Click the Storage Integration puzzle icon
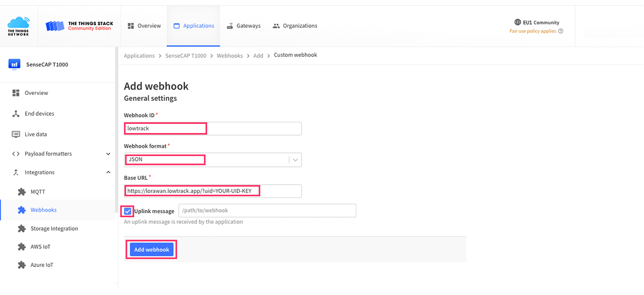The image size is (644, 295). [x=21, y=228]
